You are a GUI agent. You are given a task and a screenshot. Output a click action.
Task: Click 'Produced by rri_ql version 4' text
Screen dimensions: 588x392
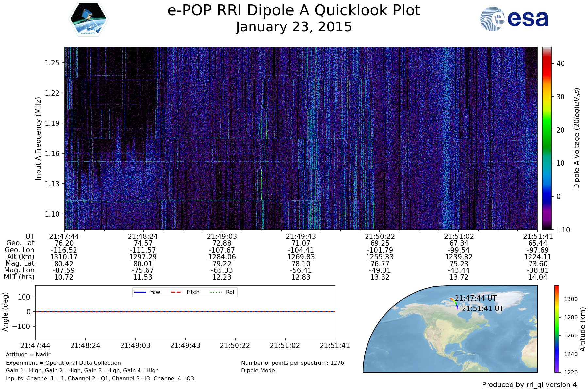tap(529, 384)
